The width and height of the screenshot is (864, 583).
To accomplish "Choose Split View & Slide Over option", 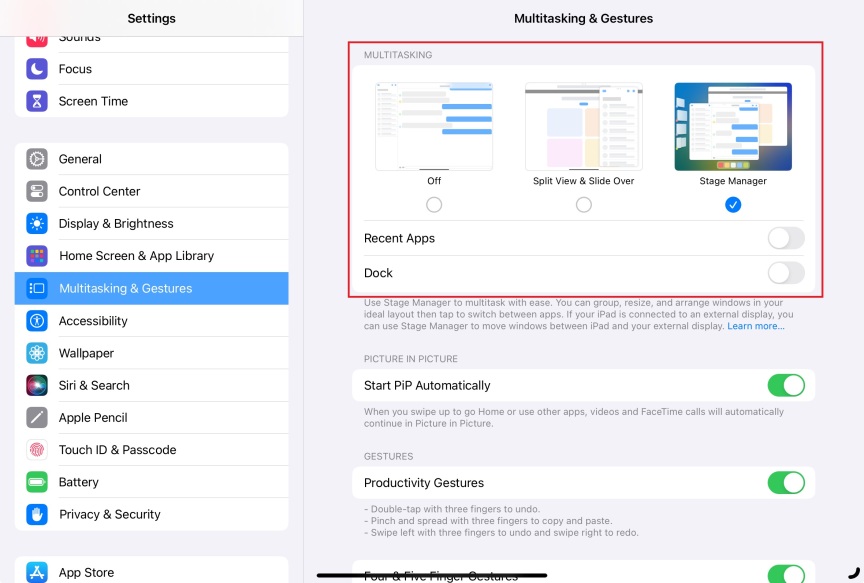I will click(x=584, y=205).
